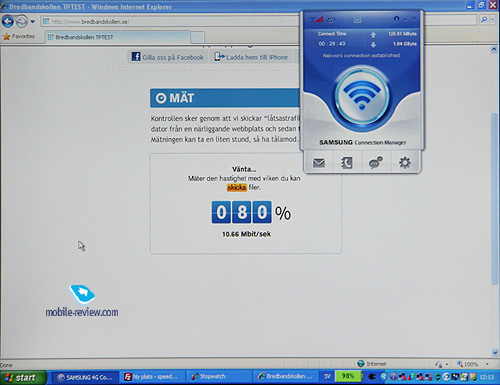Click 'Network connection established' status text
This screenshot has width=500, height=385.
[x=361, y=55]
